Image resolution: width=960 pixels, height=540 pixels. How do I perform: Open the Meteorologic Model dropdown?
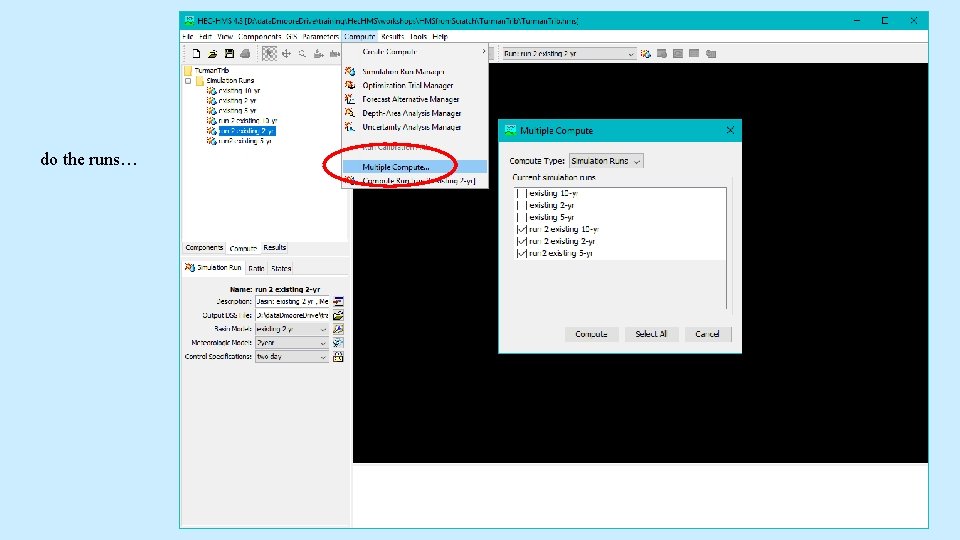(291, 343)
